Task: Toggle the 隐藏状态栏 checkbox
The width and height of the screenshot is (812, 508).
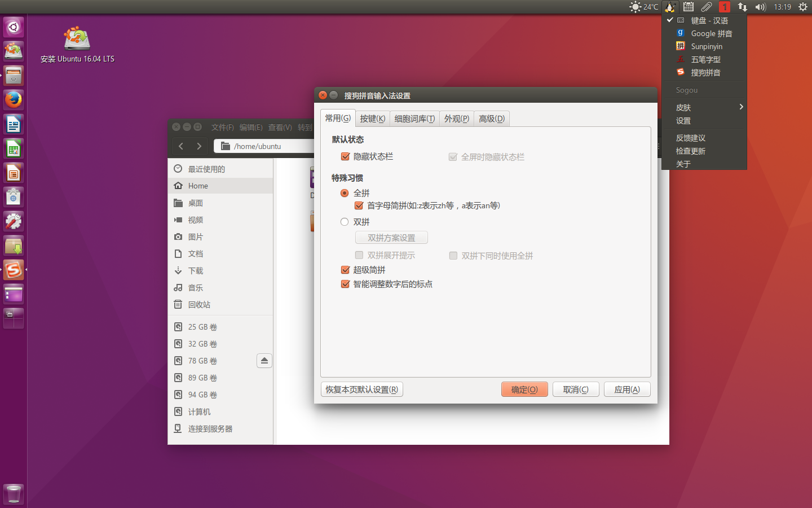Action: [x=346, y=156]
